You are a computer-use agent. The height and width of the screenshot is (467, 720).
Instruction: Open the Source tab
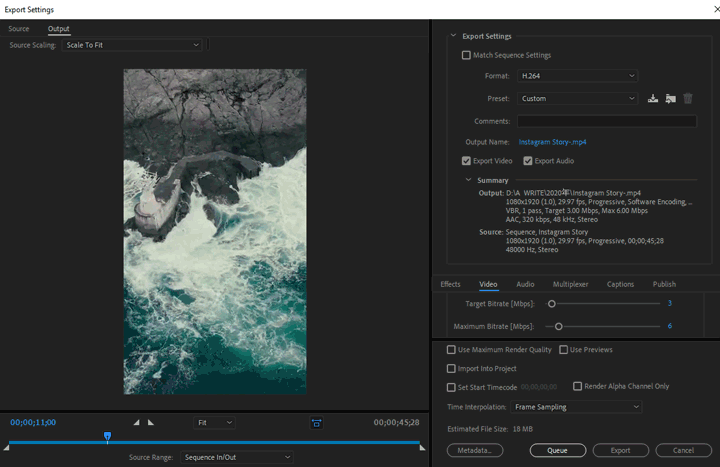[19, 29]
